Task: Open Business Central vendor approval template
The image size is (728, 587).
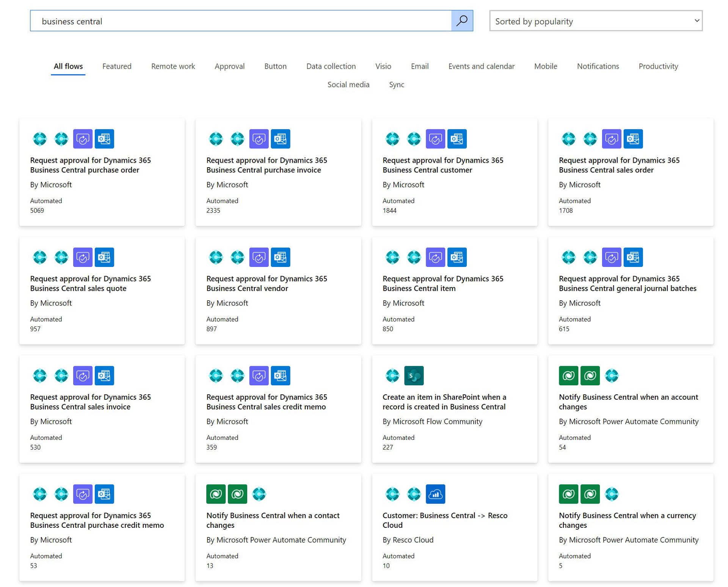Action: pyautogui.click(x=267, y=283)
